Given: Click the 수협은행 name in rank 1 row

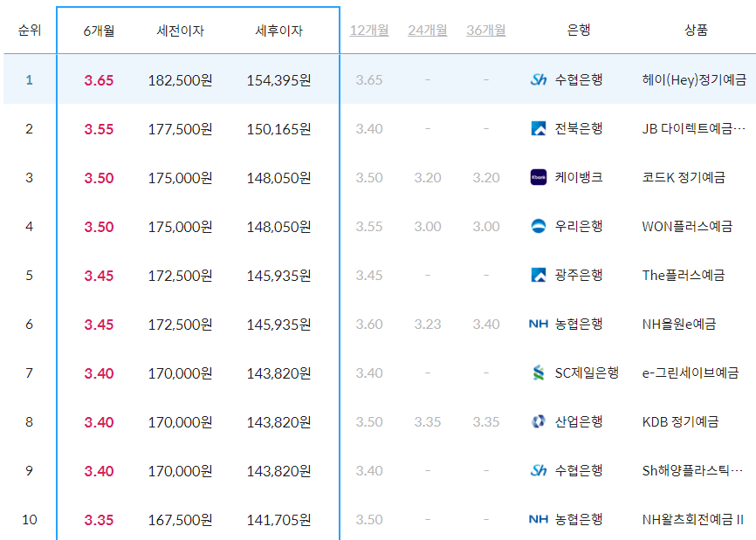Looking at the screenshot, I should [x=579, y=79].
